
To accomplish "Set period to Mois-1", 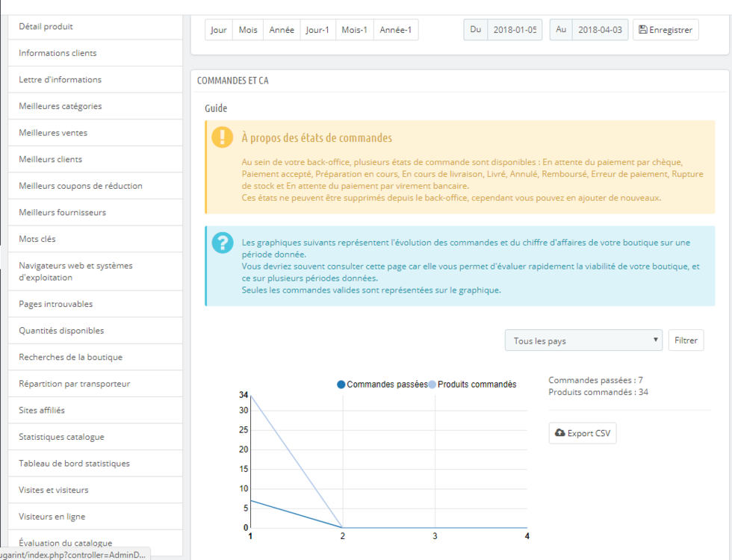I will (x=354, y=30).
